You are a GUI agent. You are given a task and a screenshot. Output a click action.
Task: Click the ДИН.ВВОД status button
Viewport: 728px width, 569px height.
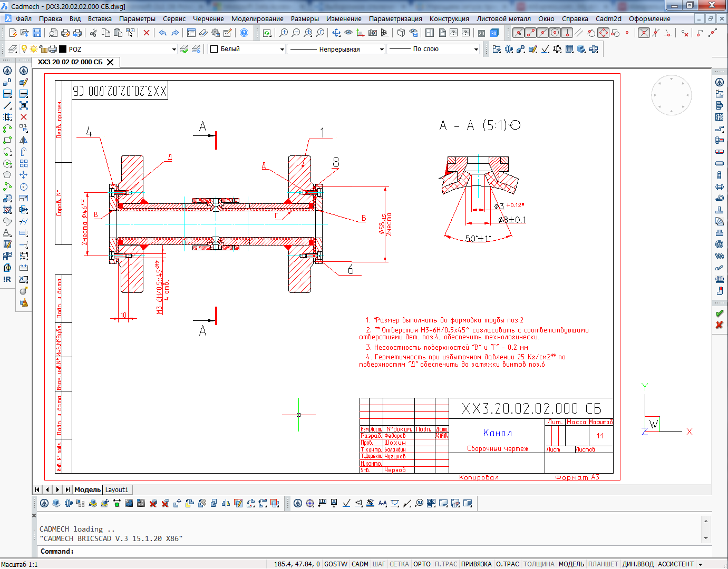[x=638, y=564]
